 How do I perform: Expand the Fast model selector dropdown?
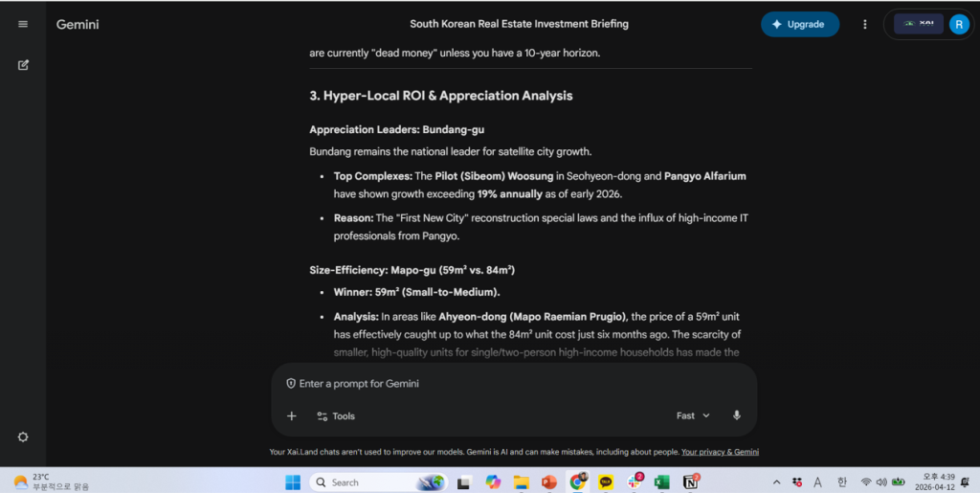(x=693, y=415)
